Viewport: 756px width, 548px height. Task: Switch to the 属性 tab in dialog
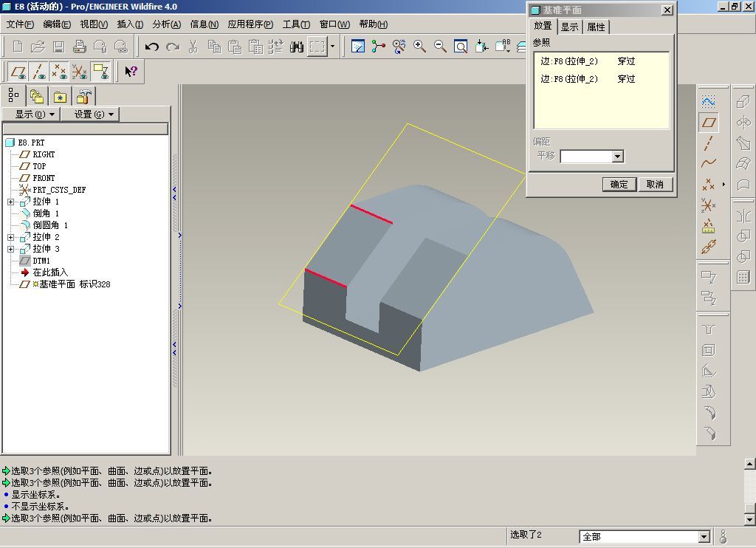tap(596, 27)
